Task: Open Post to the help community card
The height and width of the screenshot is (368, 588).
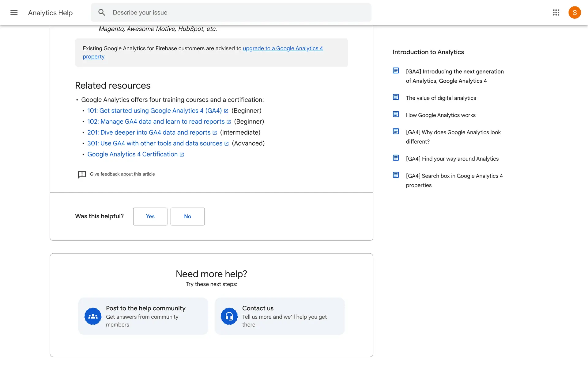Action: click(143, 316)
